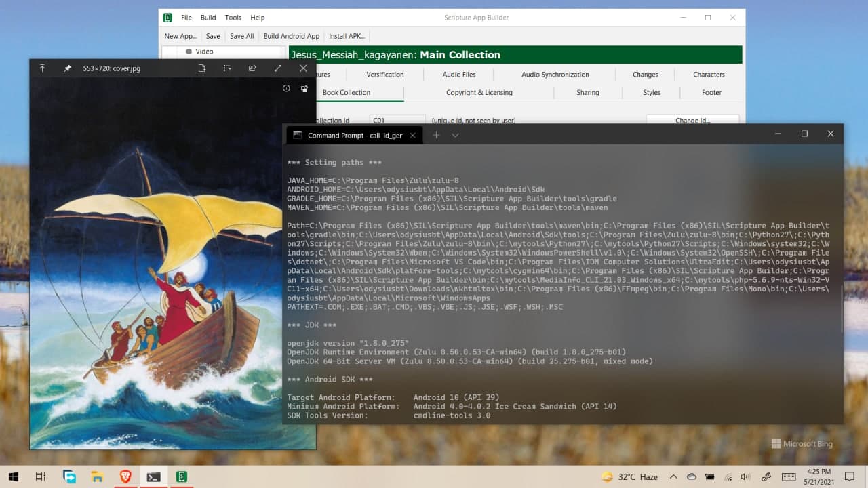Click the pen workspace tray icon

coord(766,476)
